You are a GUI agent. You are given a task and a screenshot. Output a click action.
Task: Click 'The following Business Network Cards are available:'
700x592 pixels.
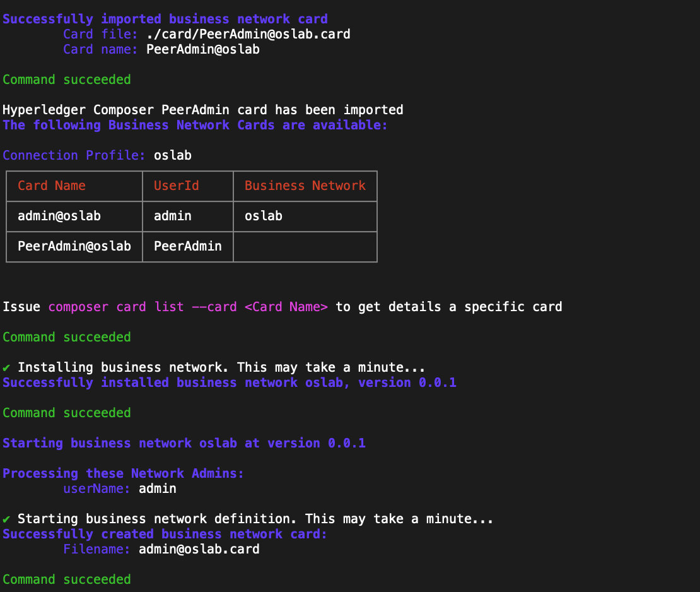click(195, 125)
